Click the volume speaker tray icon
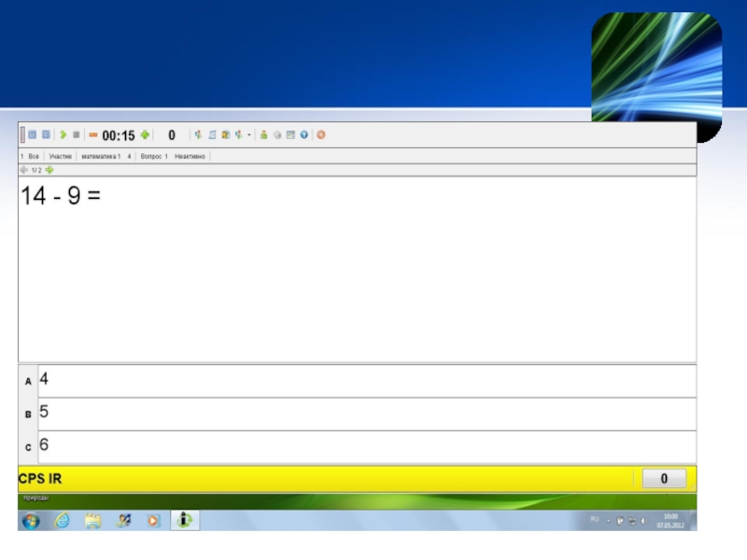747x560 pixels. pos(644,521)
